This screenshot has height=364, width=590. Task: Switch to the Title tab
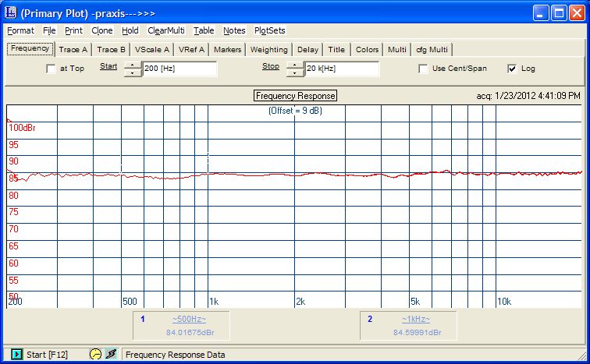pos(336,50)
